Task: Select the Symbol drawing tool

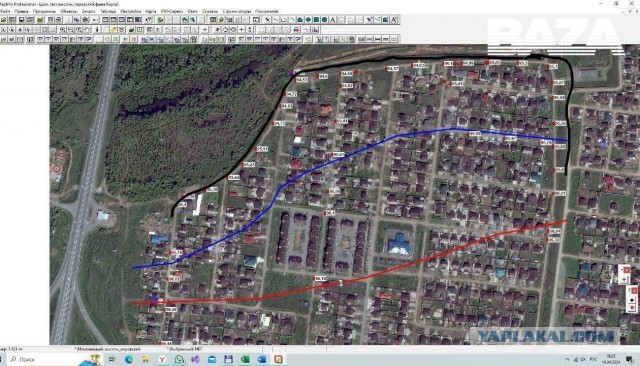Action: [267, 20]
